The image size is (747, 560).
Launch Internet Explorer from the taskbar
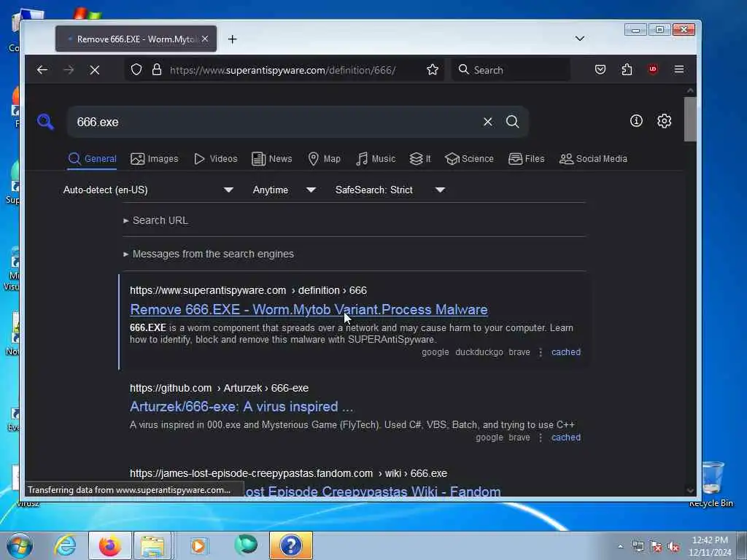click(65, 545)
